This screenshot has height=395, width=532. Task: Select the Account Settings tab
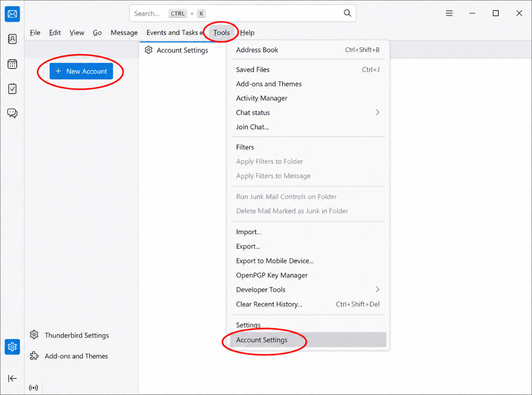point(183,50)
